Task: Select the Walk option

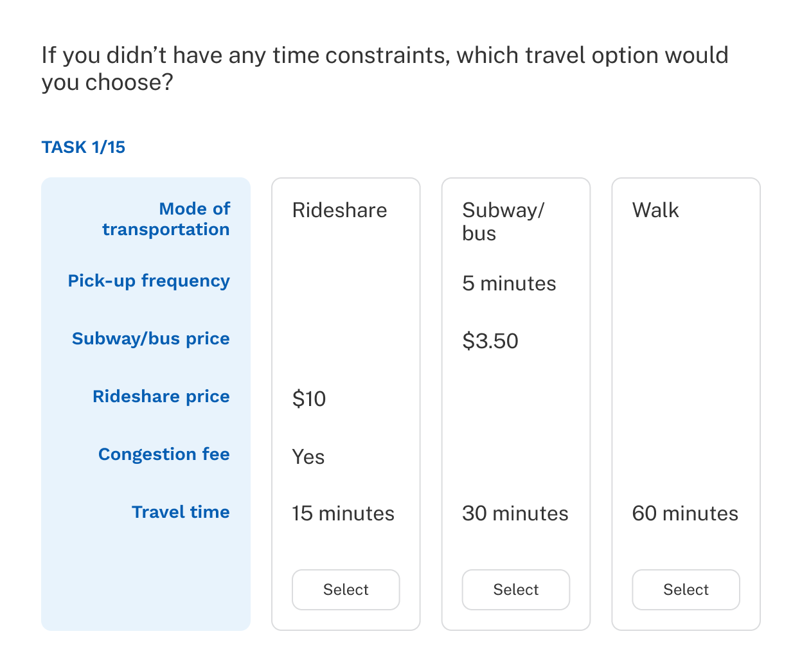Action: tap(686, 590)
